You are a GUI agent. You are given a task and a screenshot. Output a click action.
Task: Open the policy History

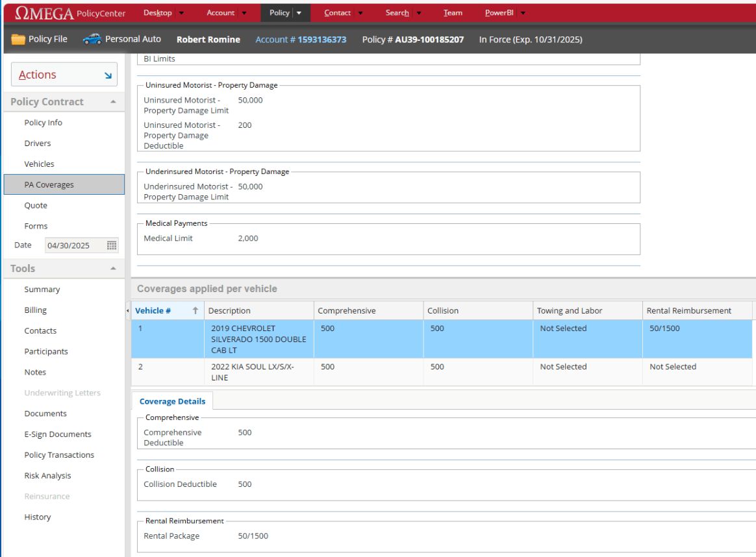coord(38,517)
